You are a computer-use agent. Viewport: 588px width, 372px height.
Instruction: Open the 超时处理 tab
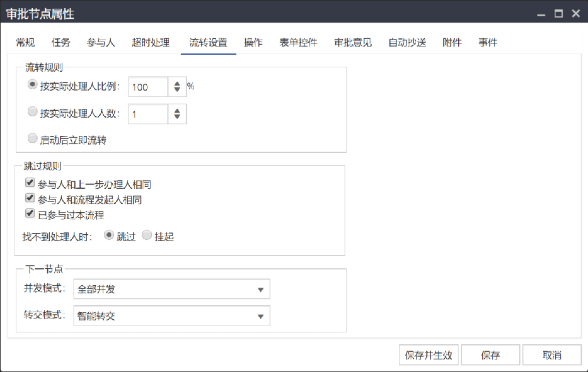tap(151, 43)
